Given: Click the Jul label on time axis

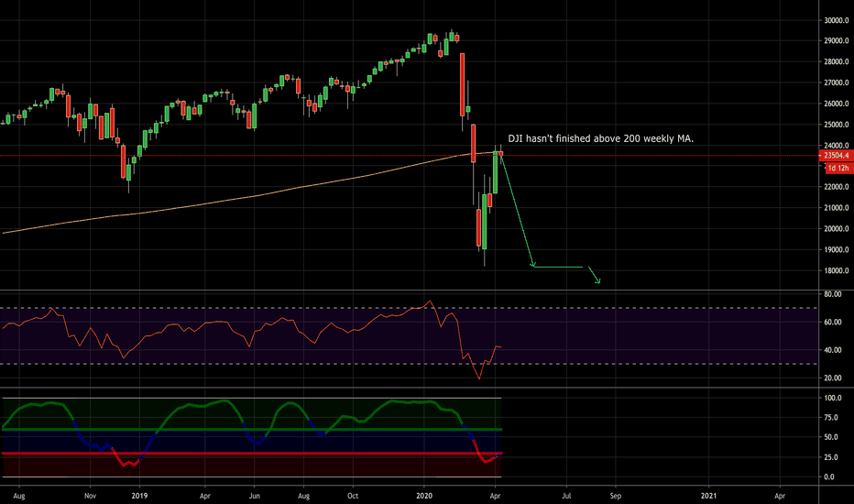Looking at the screenshot, I should (566, 496).
